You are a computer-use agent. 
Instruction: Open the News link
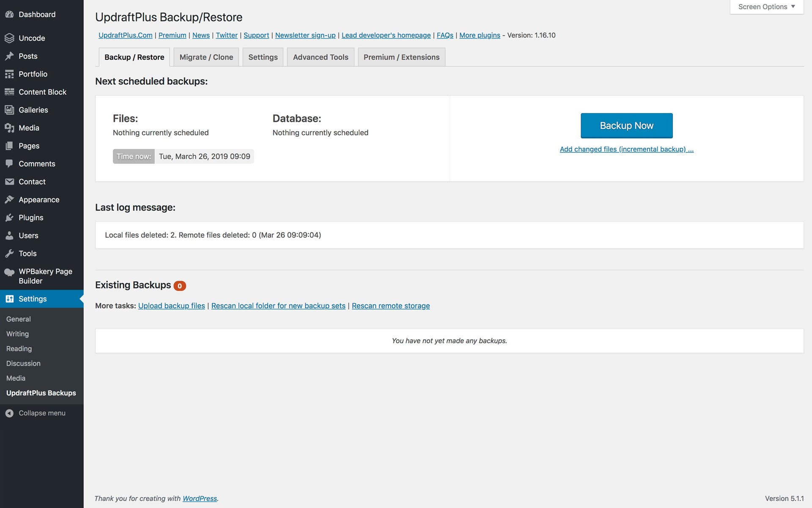(x=201, y=35)
